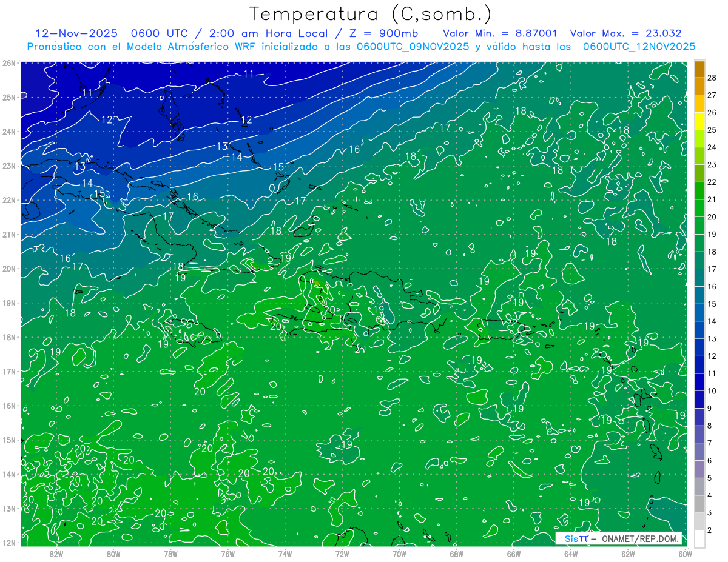Click longitude axis label "66W"
728x562 pixels.
tap(514, 554)
